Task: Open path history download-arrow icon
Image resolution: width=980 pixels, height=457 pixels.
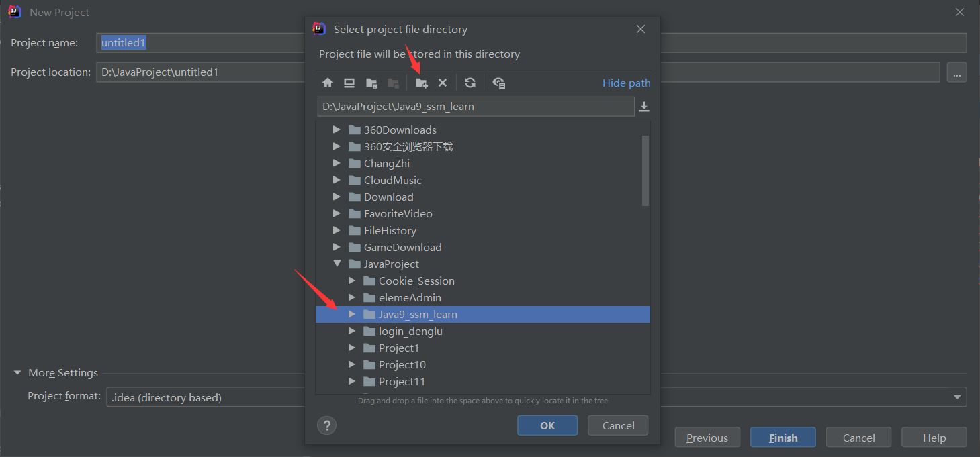Action: (x=644, y=107)
